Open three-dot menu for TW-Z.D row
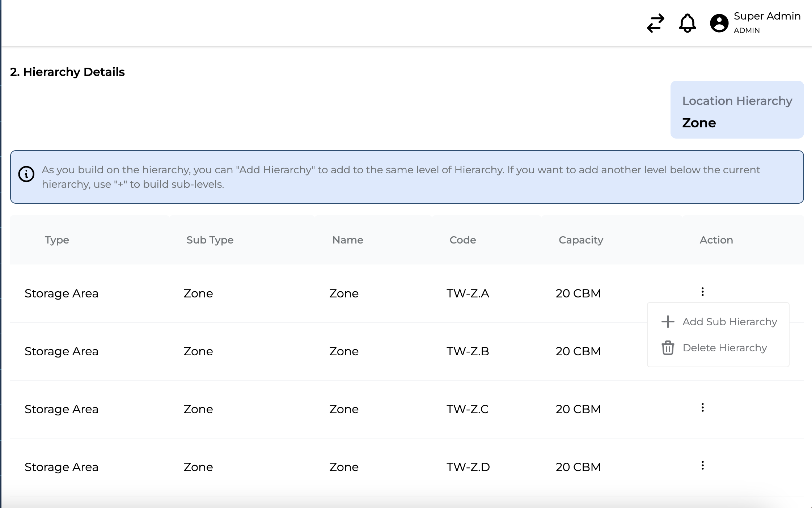Viewport: 812px width, 508px height. click(702, 465)
